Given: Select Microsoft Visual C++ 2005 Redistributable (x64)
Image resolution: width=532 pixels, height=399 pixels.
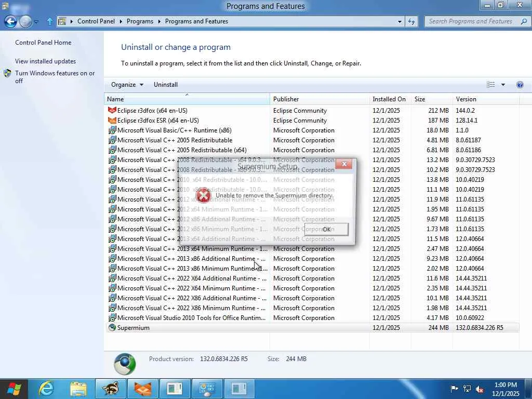Looking at the screenshot, I should click(x=312, y=150).
